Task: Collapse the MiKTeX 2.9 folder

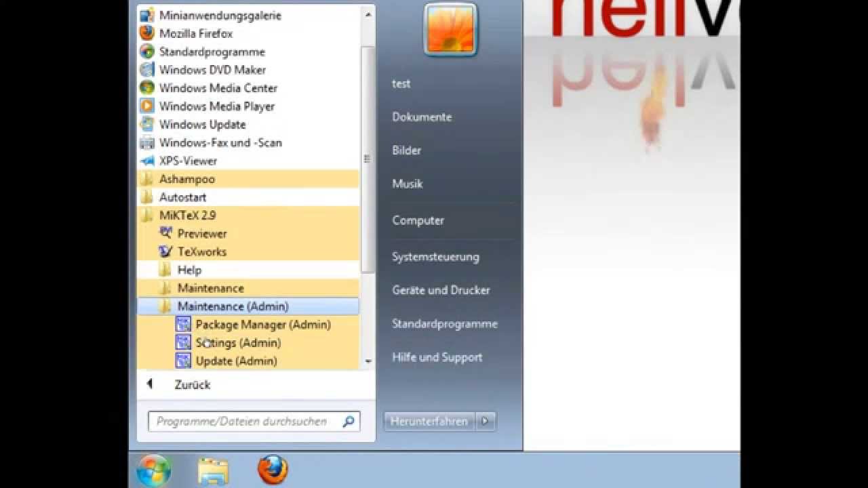Action: [248, 216]
